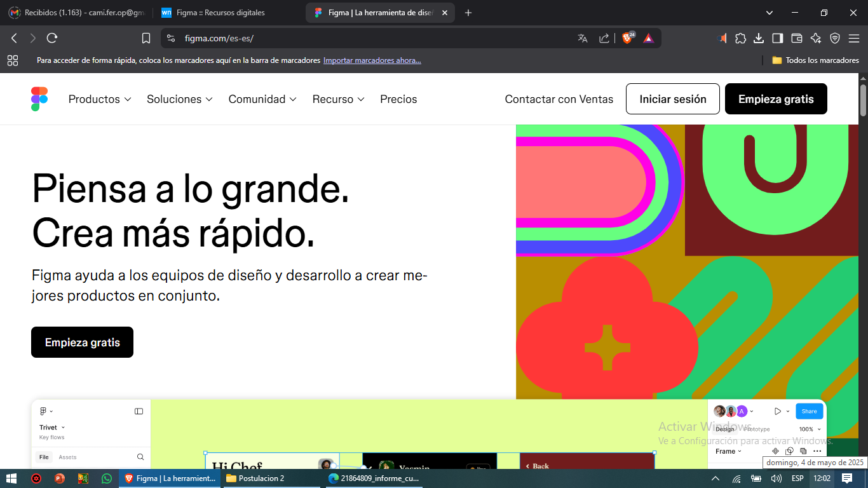The height and width of the screenshot is (488, 868).
Task: Go to Precios in the navigation
Action: [x=398, y=99]
